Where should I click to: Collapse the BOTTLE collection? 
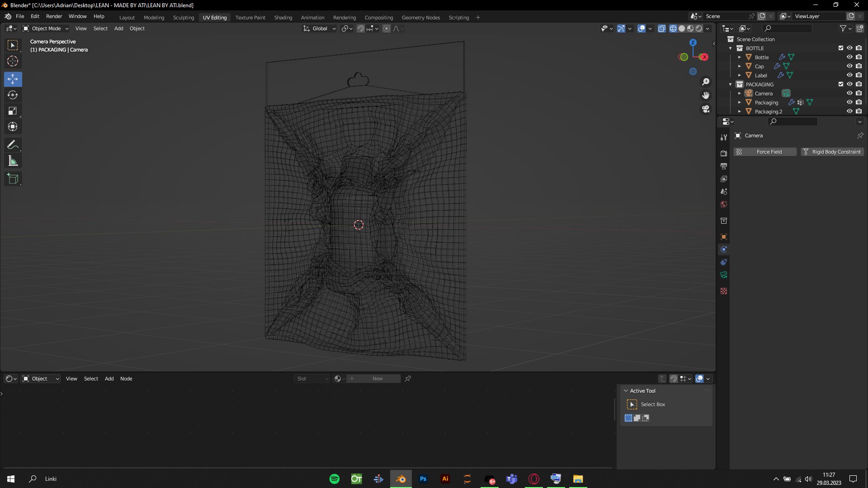(x=730, y=48)
